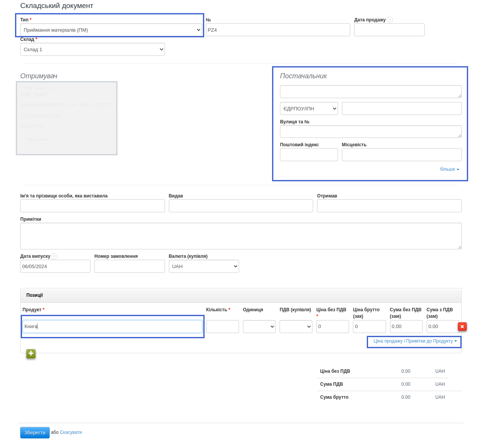The height and width of the screenshot is (448, 482).
Task: Focus the Кількість quantity field
Action: (222, 327)
